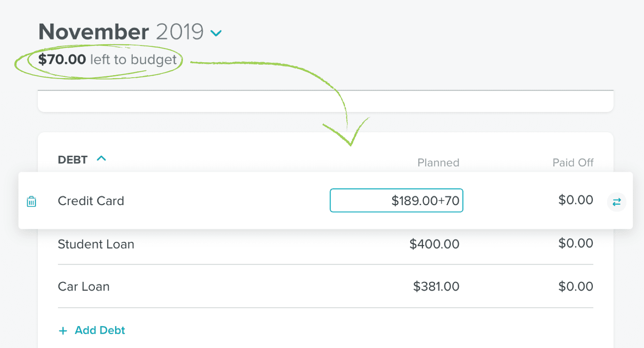Click the Planned column header
The height and width of the screenshot is (348, 644).
438,163
